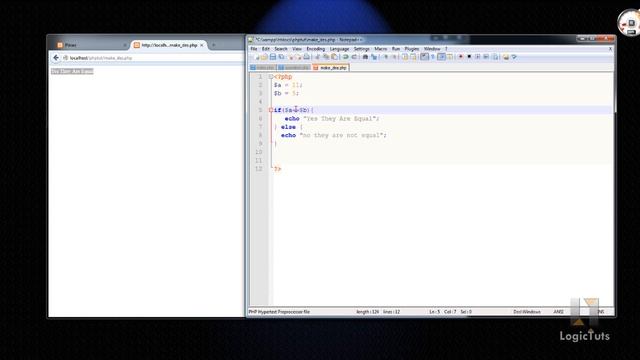
Task: Open the File menu in Notepad++
Action: pos(254,49)
